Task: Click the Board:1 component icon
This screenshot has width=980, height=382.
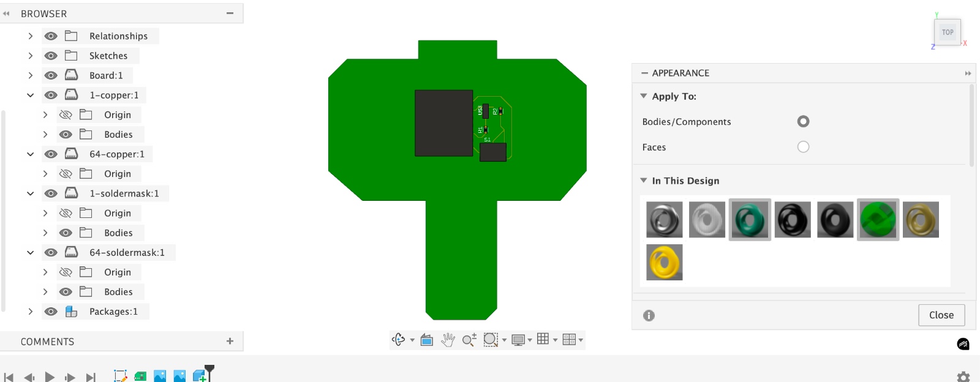Action: coord(72,75)
